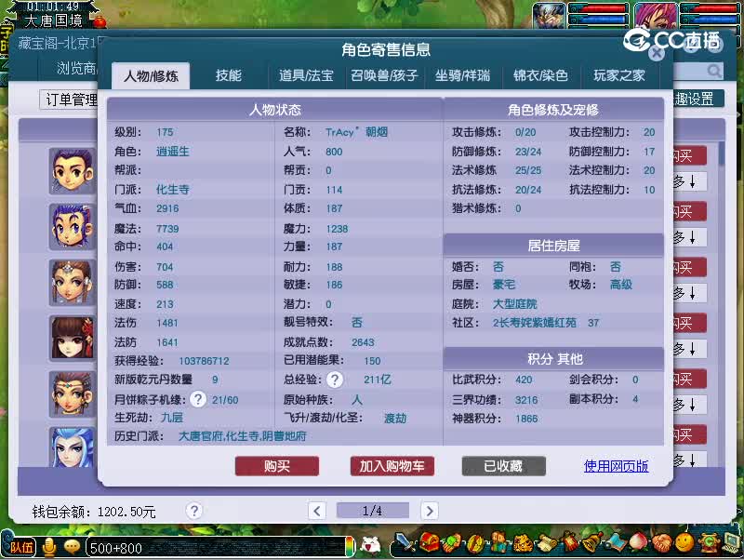Select the 人物/修炼 tab

pos(151,76)
